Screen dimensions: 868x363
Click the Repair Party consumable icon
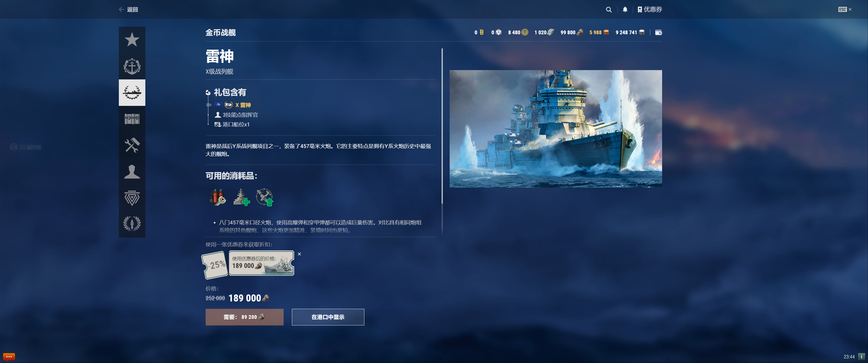point(241,197)
